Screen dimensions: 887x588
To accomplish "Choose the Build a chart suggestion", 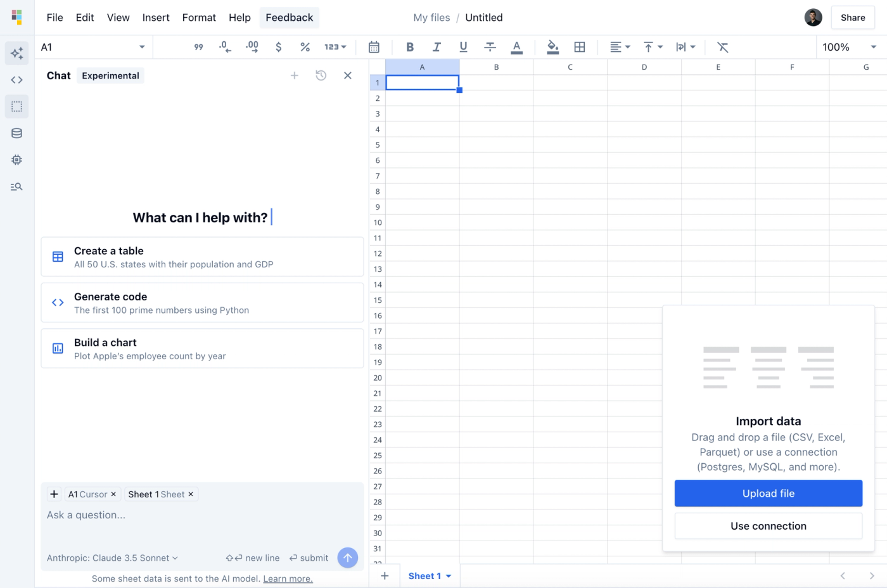I will 202,348.
